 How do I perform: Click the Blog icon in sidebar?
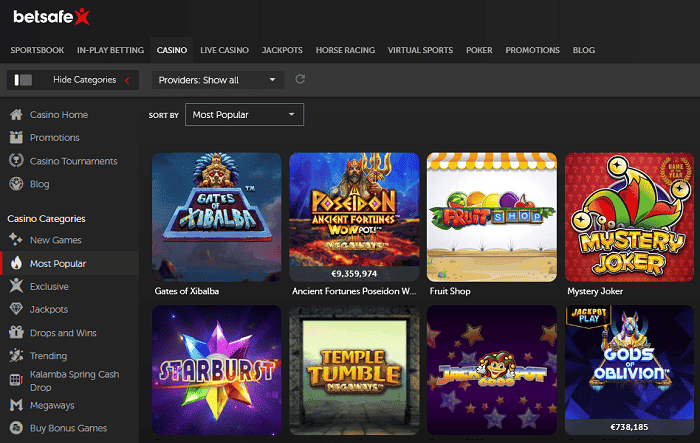[x=16, y=184]
